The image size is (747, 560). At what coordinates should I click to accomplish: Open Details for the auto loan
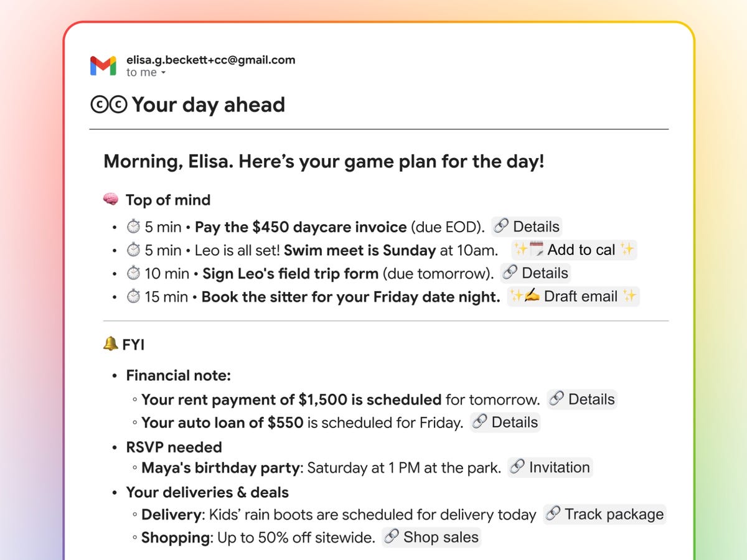505,422
